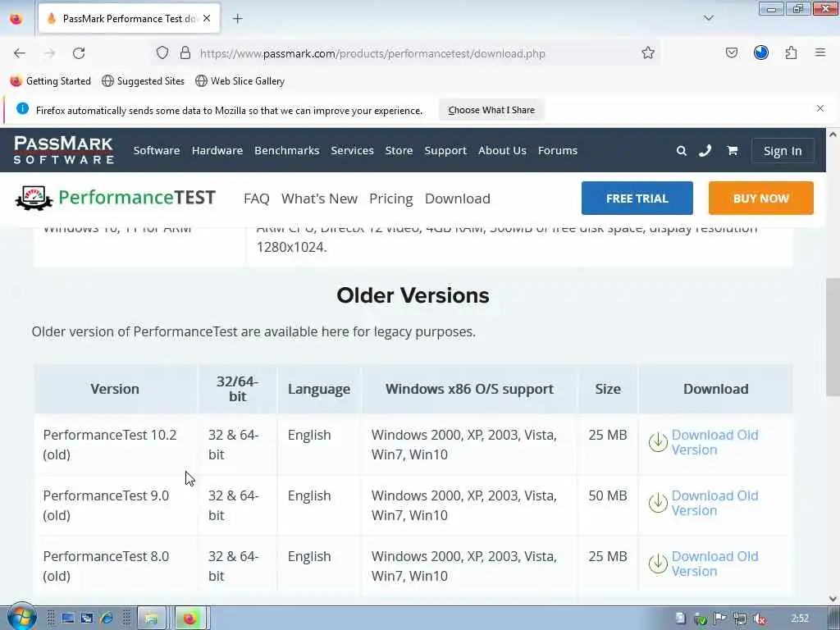Click the padlock site security icon

[185, 53]
